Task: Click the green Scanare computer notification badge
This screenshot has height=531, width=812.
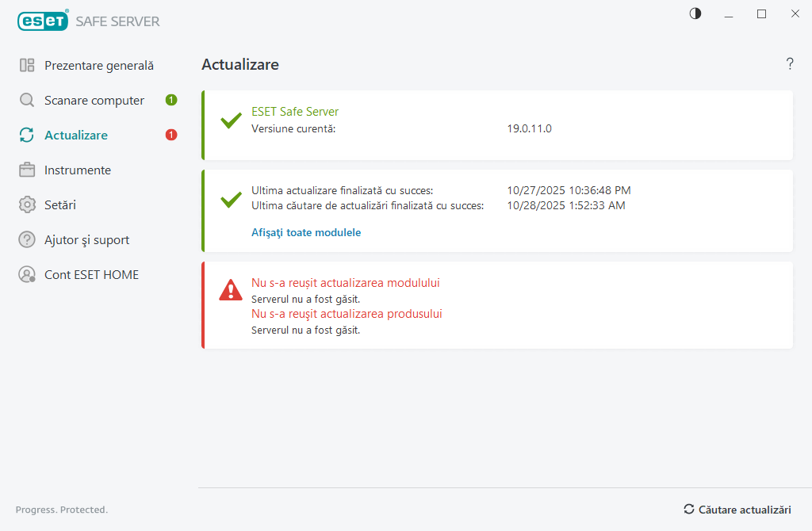Action: [x=171, y=100]
